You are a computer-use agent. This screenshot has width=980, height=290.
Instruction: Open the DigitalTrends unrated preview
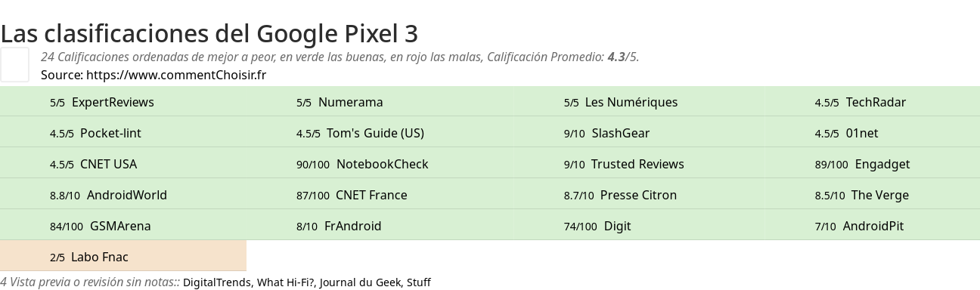coord(217,282)
